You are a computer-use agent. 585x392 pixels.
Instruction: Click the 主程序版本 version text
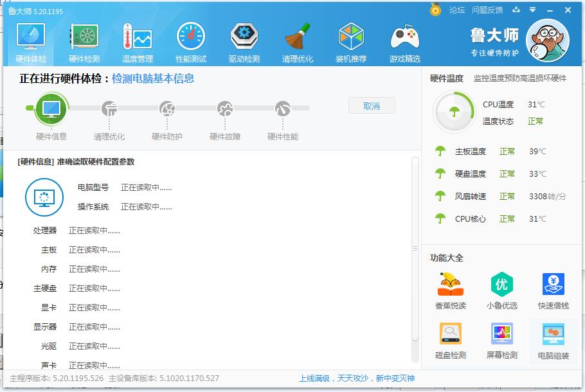coord(57,379)
